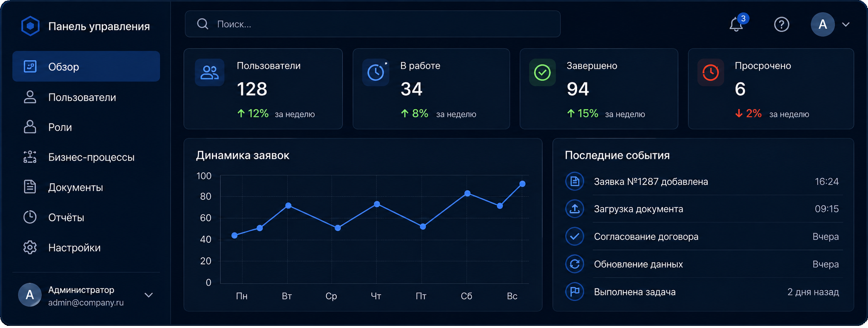This screenshot has width=868, height=328.
Task: Click the Отчёты clock icon in sidebar
Action: (30, 217)
